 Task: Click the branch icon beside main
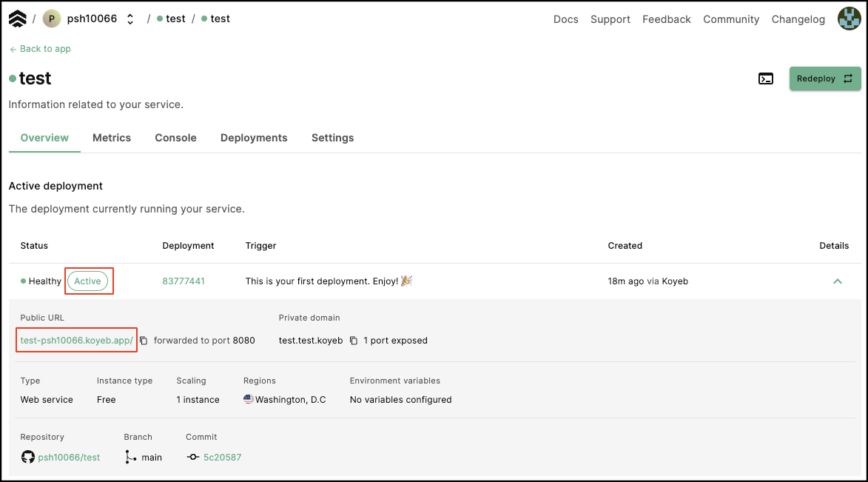(131, 457)
